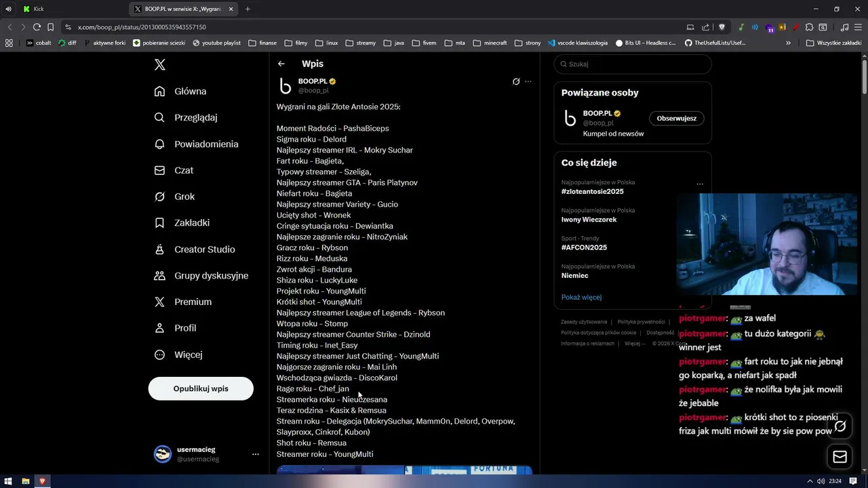Open the Niemiec trend
The height and width of the screenshot is (488, 868).
pos(575,276)
